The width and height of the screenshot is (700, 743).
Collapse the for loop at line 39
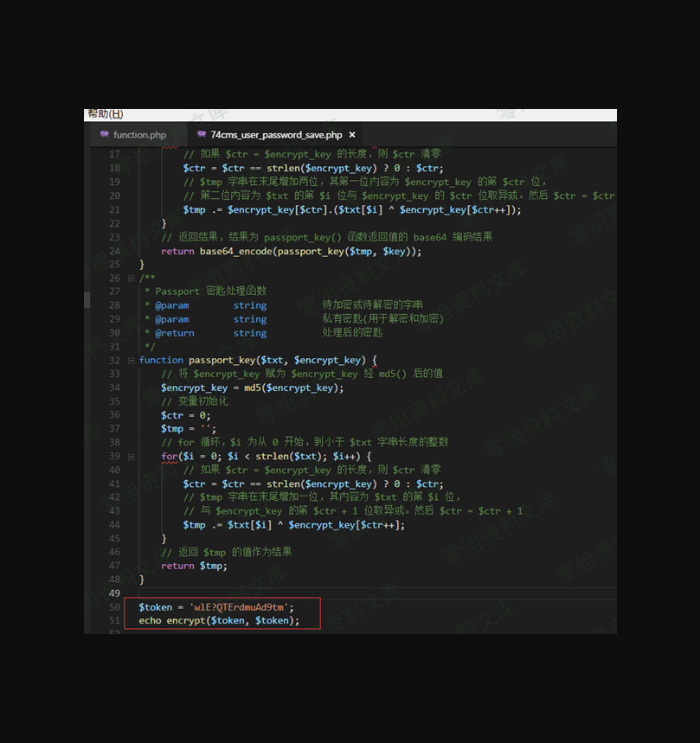(x=131, y=457)
